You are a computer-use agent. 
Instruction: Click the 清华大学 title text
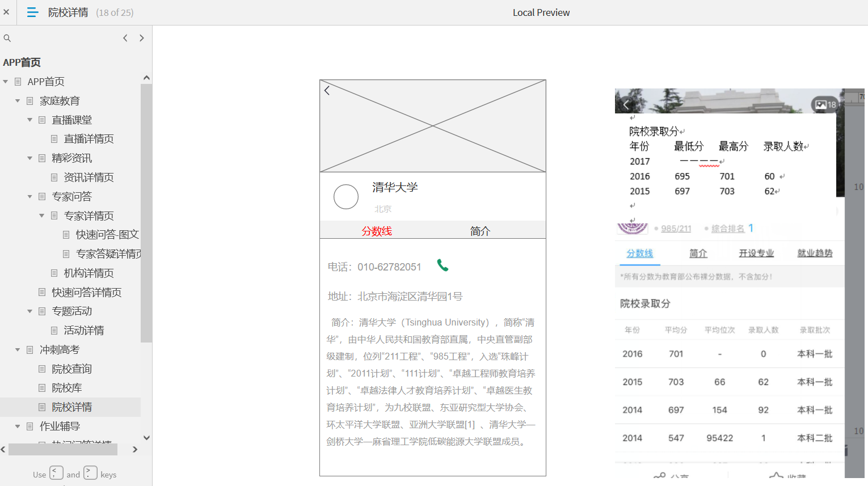click(395, 187)
